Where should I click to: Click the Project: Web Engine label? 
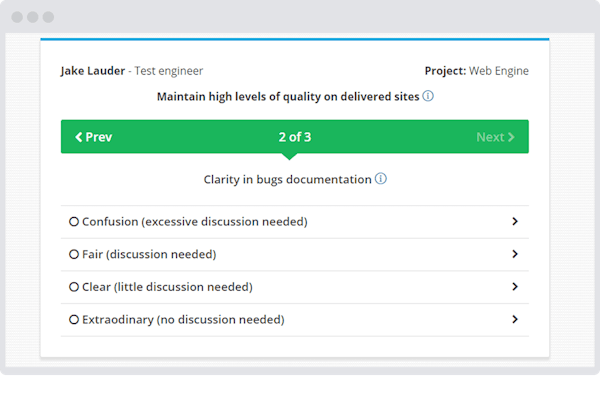[477, 71]
